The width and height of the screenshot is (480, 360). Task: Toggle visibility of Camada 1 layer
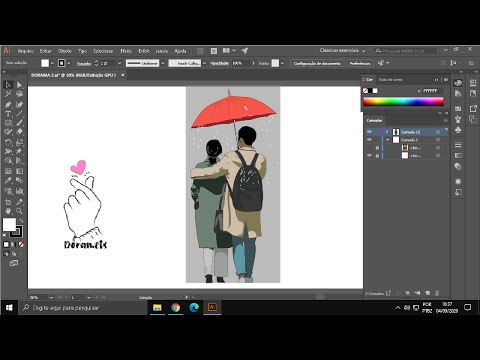coord(369,140)
